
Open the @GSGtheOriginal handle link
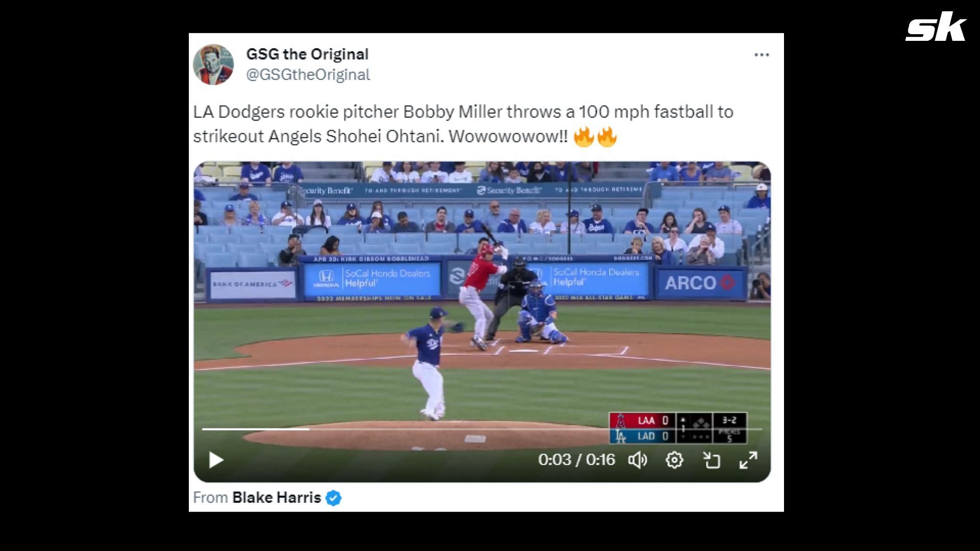tap(308, 74)
